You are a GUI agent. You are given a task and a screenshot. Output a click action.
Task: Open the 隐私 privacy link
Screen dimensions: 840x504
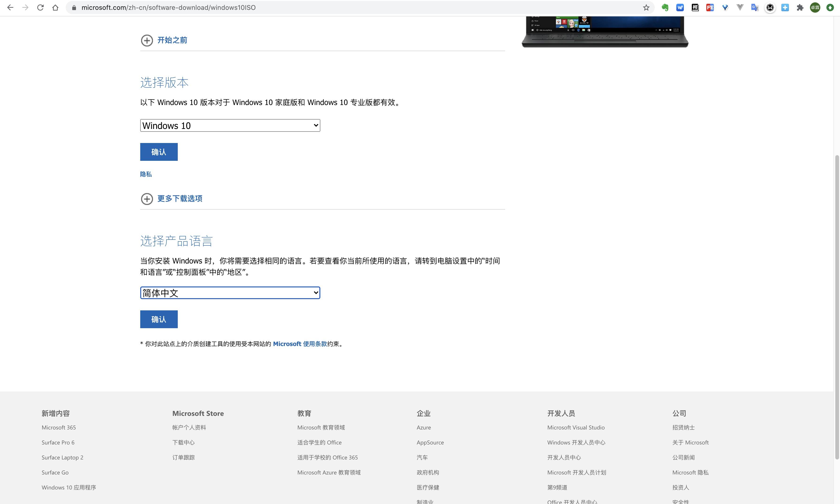point(146,174)
